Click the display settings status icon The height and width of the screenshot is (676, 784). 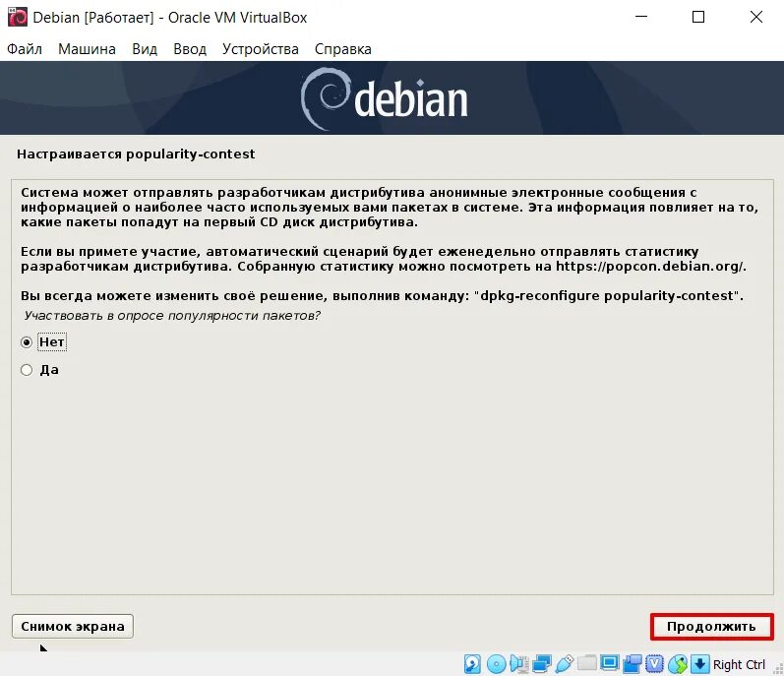610,663
